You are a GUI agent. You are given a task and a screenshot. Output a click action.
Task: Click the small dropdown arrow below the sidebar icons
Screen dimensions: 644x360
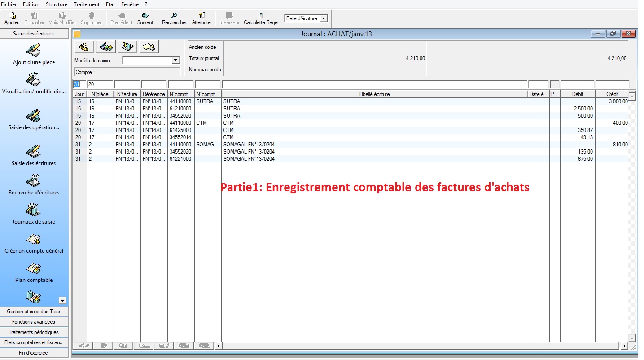63,299
